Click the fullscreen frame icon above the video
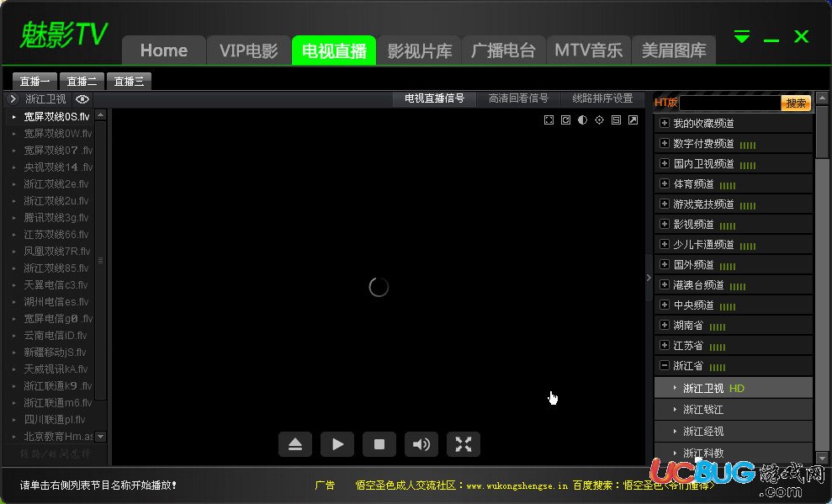 coord(548,119)
